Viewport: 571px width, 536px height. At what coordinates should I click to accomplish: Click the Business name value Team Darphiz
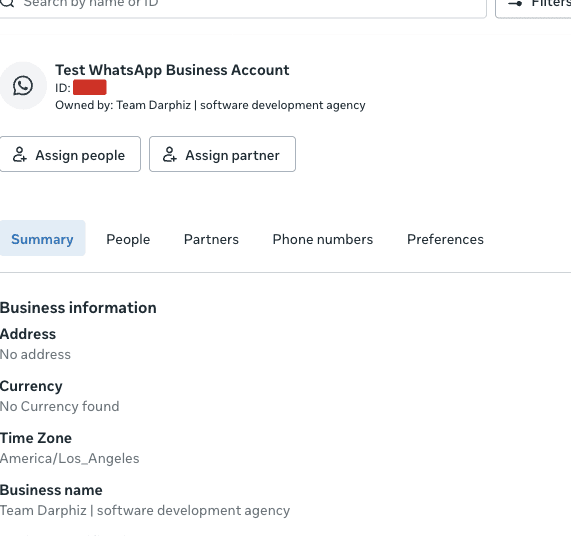click(x=145, y=511)
